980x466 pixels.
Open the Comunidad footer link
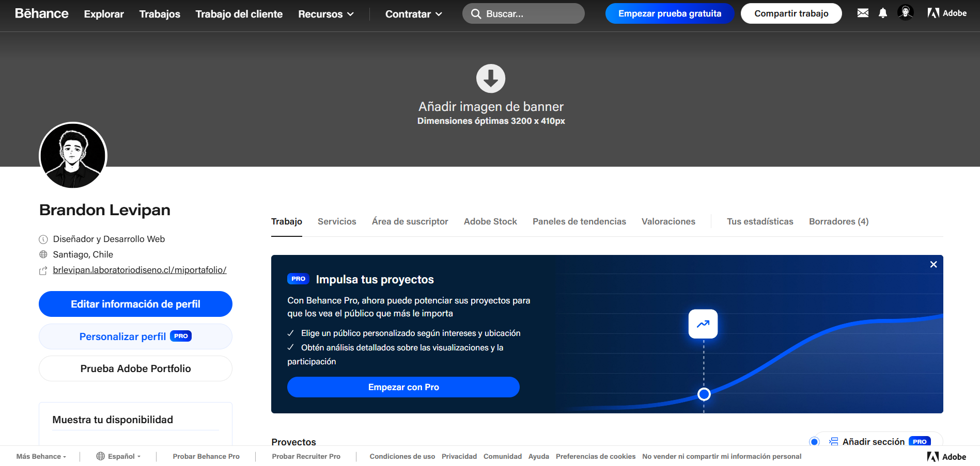(503, 456)
